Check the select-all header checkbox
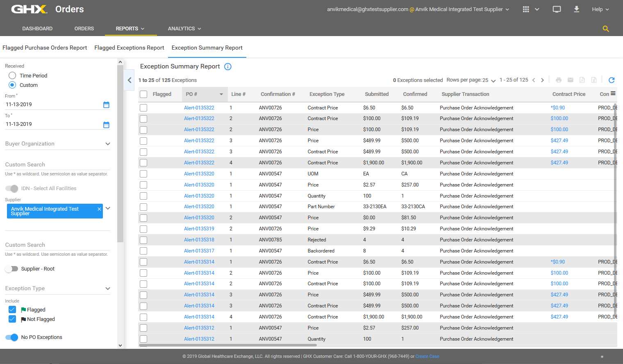This screenshot has width=623, height=364. pyautogui.click(x=143, y=94)
